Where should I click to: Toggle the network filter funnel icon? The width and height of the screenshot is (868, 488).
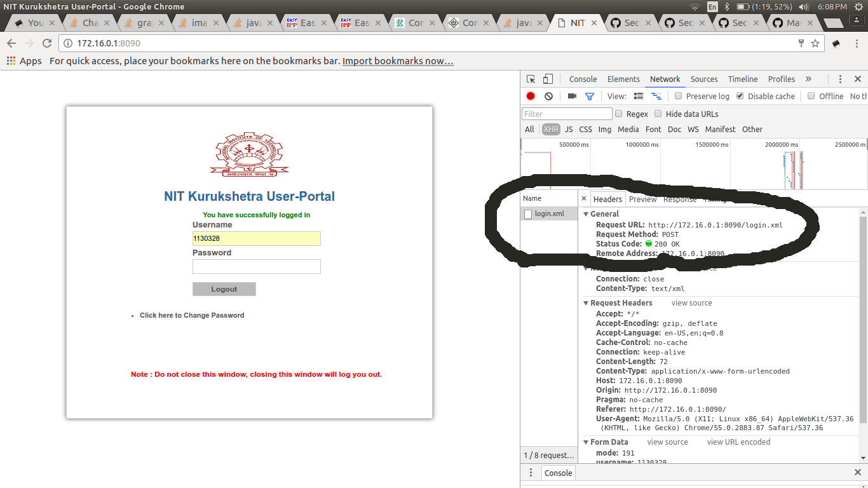(590, 96)
